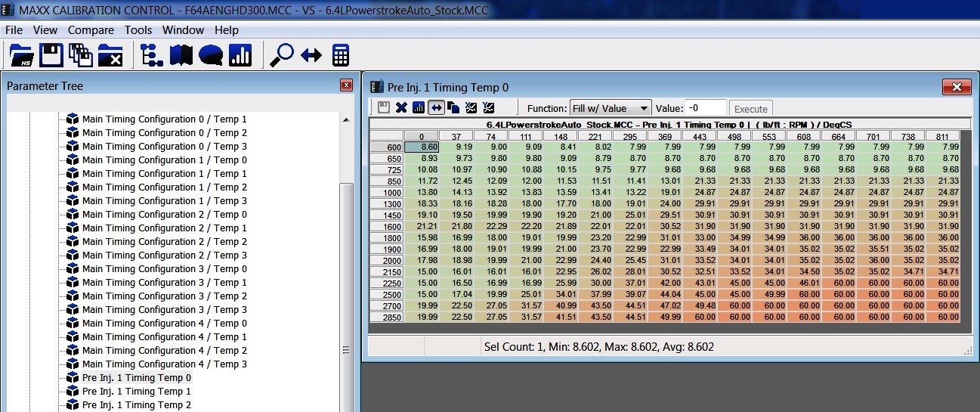Open the Window menu
Image resolution: width=980 pixels, height=412 pixels.
183,30
